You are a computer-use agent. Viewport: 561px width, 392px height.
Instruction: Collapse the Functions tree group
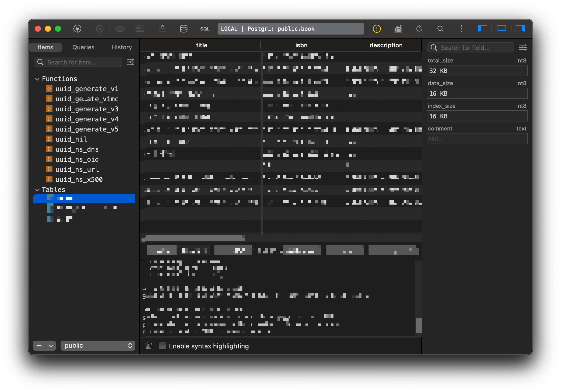pos(37,79)
